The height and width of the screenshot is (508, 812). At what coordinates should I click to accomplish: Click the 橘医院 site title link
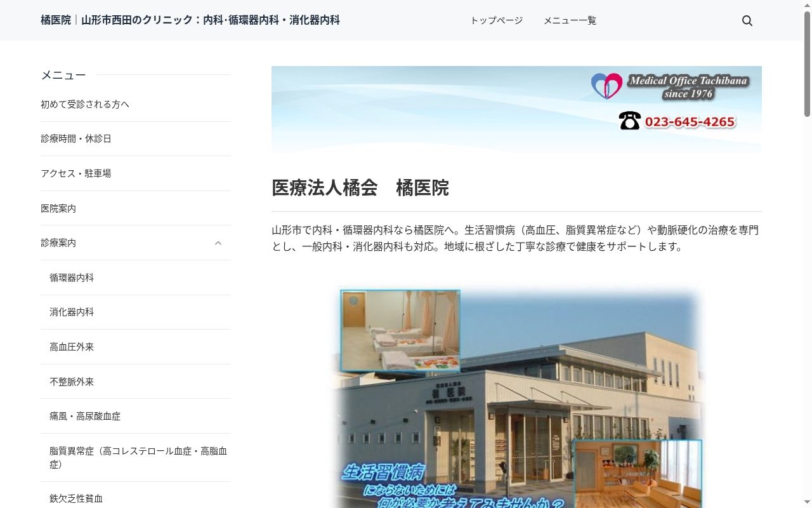click(x=190, y=20)
